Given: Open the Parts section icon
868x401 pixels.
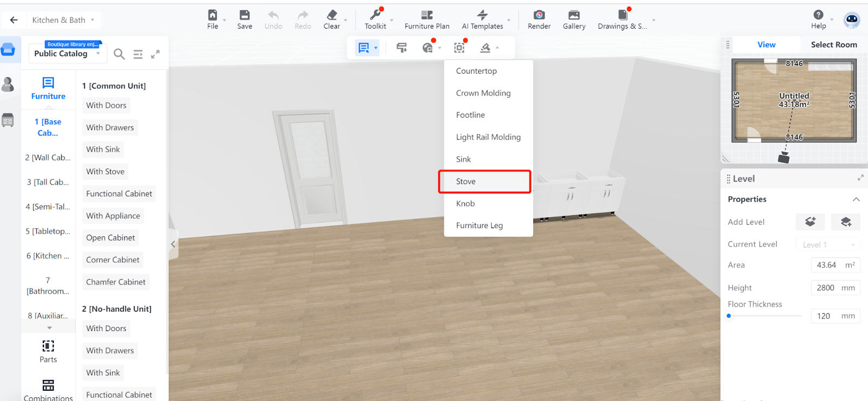Looking at the screenshot, I should coord(48,346).
